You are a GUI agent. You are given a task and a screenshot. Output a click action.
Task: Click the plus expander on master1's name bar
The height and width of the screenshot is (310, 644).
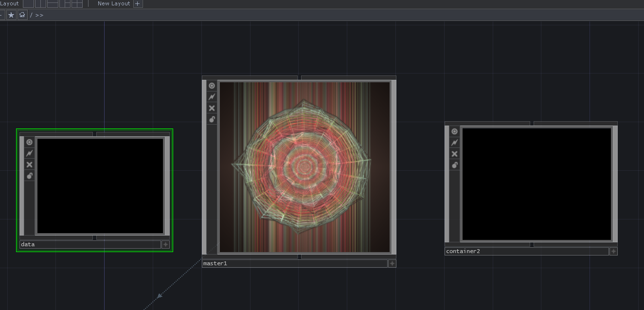tap(392, 263)
